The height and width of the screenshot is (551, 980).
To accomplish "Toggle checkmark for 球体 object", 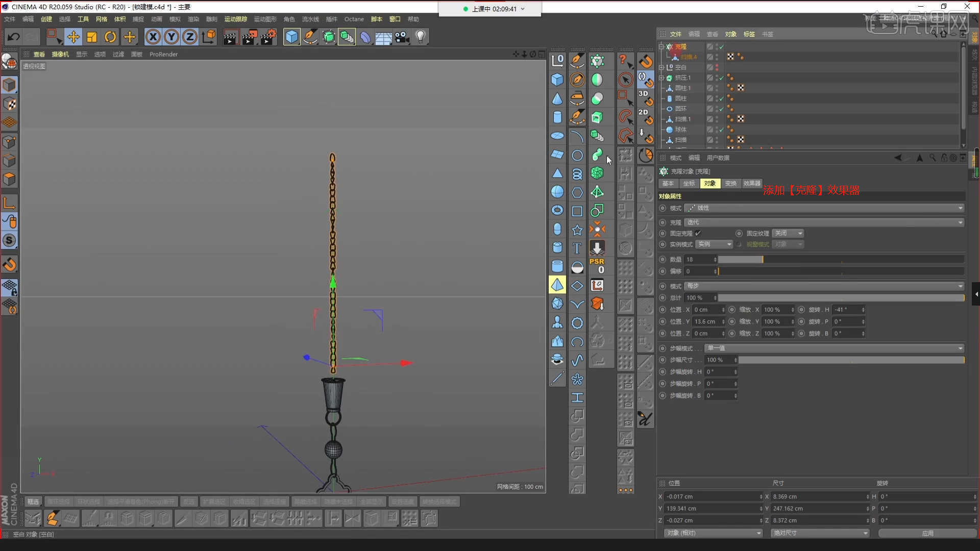I will pyautogui.click(x=722, y=130).
